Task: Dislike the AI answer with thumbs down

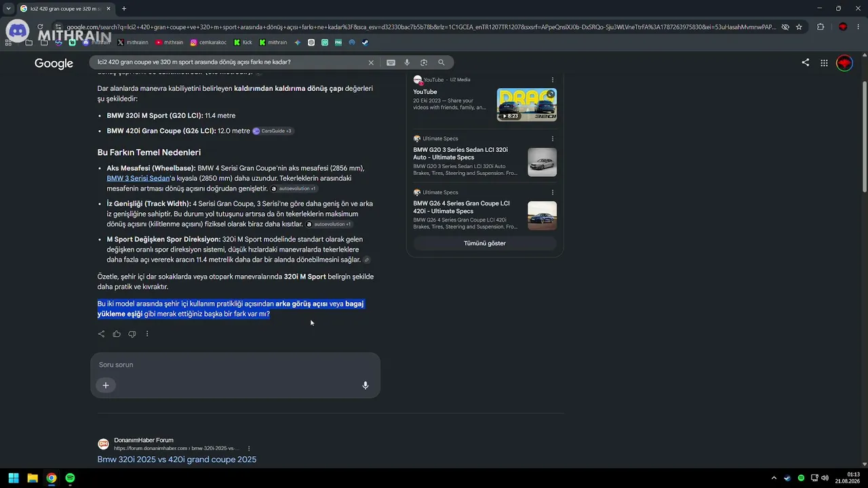Action: (x=132, y=333)
